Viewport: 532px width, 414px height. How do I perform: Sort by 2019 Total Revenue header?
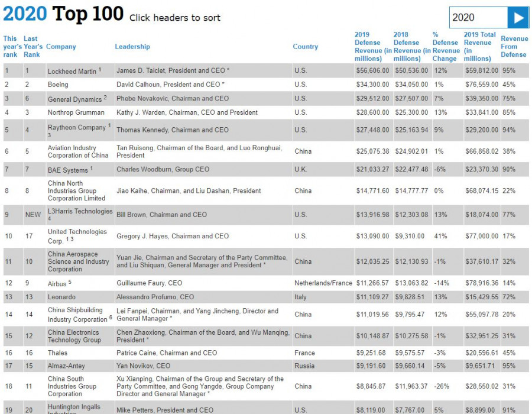480,47
